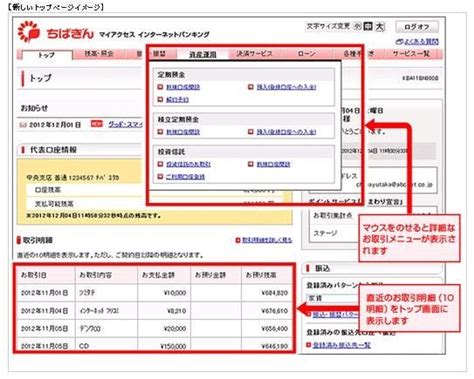Click the ステージ label

pos(325,233)
